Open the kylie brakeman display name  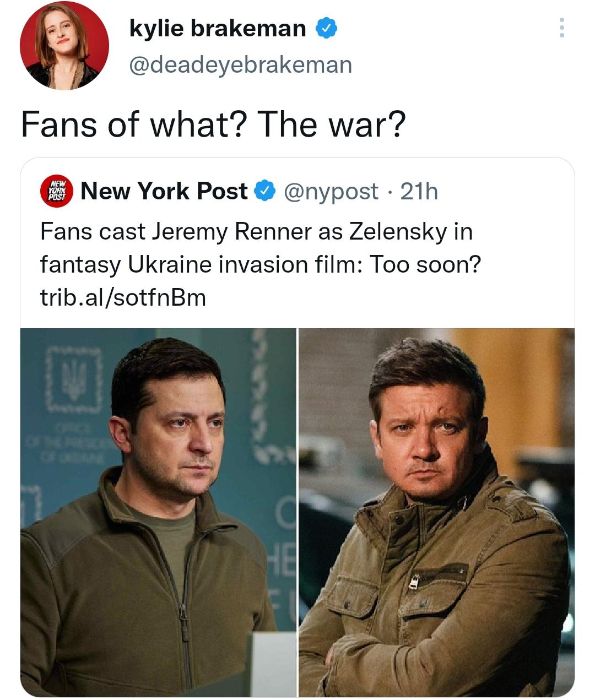click(x=218, y=28)
